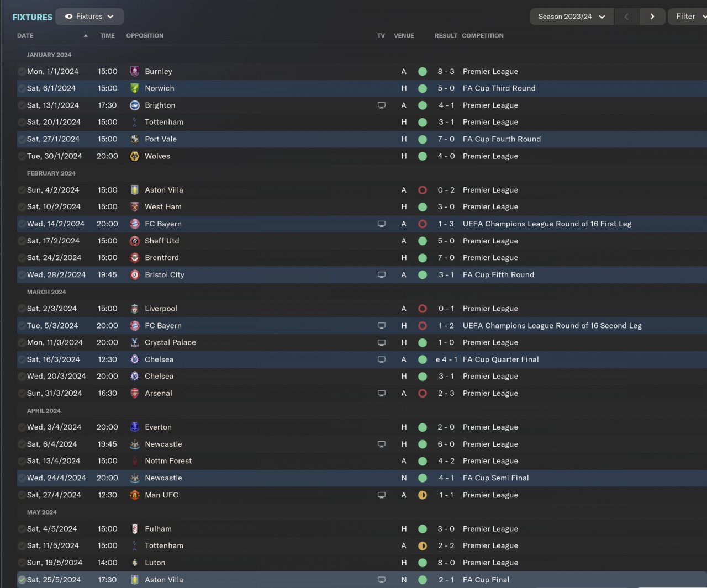The image size is (707, 588).
Task: Open the Fixtures view dropdown
Action: 89,17
